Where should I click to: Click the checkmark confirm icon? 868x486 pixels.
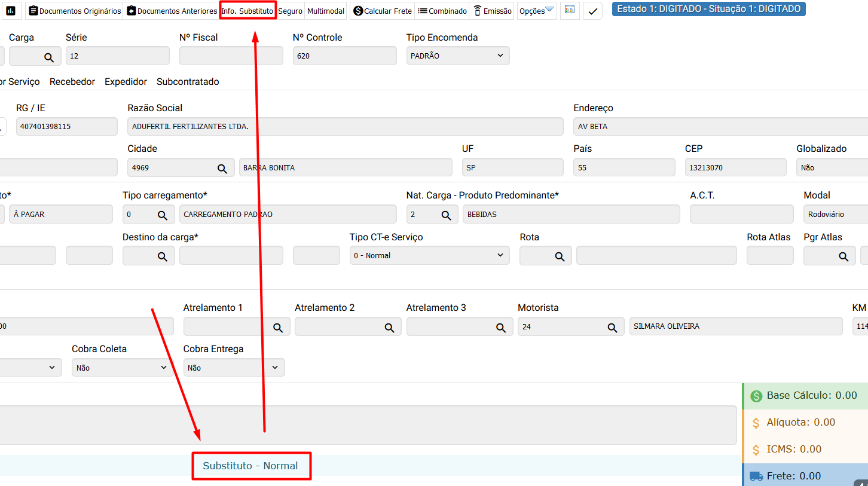(x=592, y=11)
